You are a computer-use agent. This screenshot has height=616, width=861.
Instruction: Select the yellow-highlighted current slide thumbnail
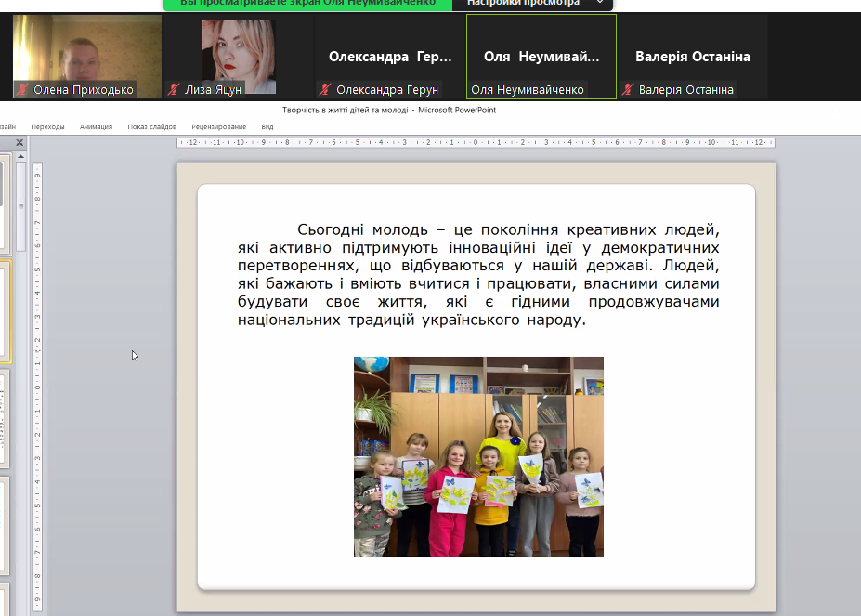6,311
